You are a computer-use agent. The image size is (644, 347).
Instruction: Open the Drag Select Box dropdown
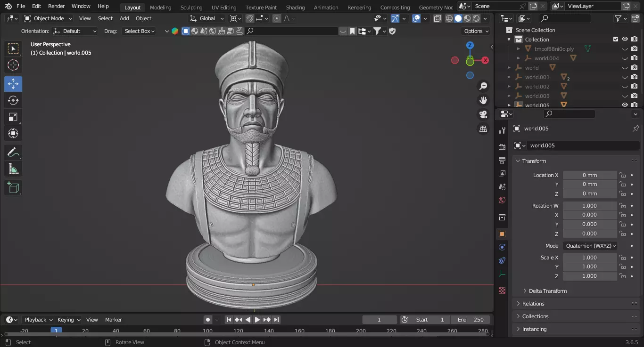139,31
